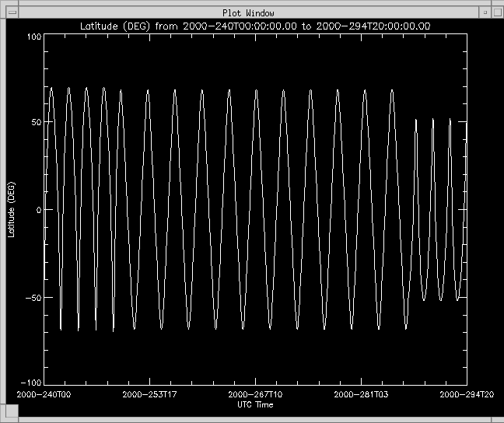Click the bottom-left window resize corner
This screenshot has height=423, width=504.
(x=5, y=418)
